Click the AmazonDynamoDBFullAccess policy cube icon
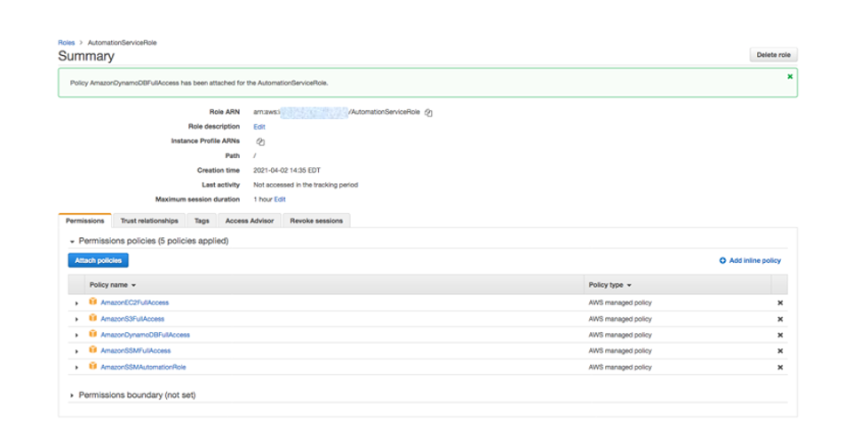 [93, 334]
